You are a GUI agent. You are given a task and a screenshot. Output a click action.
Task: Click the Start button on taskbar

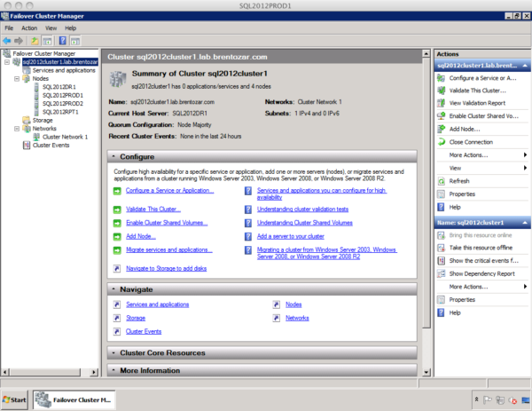(x=14, y=400)
